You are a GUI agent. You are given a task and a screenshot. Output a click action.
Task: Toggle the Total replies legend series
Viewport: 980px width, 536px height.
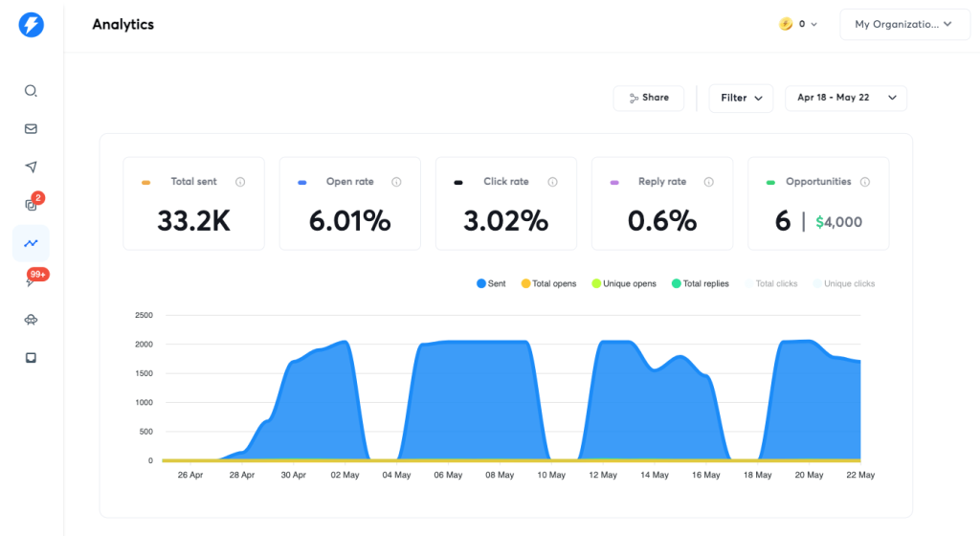700,283
